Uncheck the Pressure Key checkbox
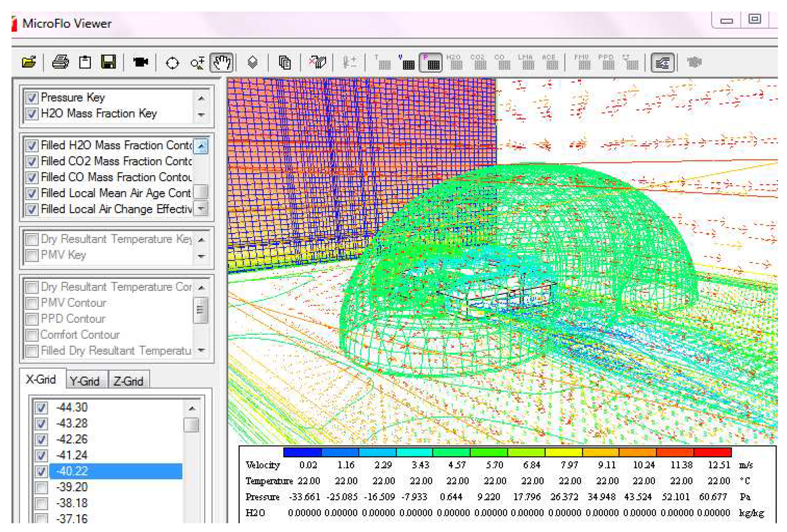This screenshot has height=532, width=787. click(x=32, y=98)
